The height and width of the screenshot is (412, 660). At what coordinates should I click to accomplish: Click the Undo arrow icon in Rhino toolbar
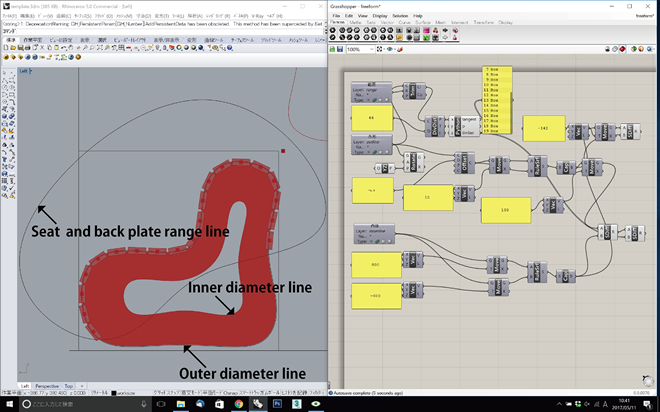[64, 48]
